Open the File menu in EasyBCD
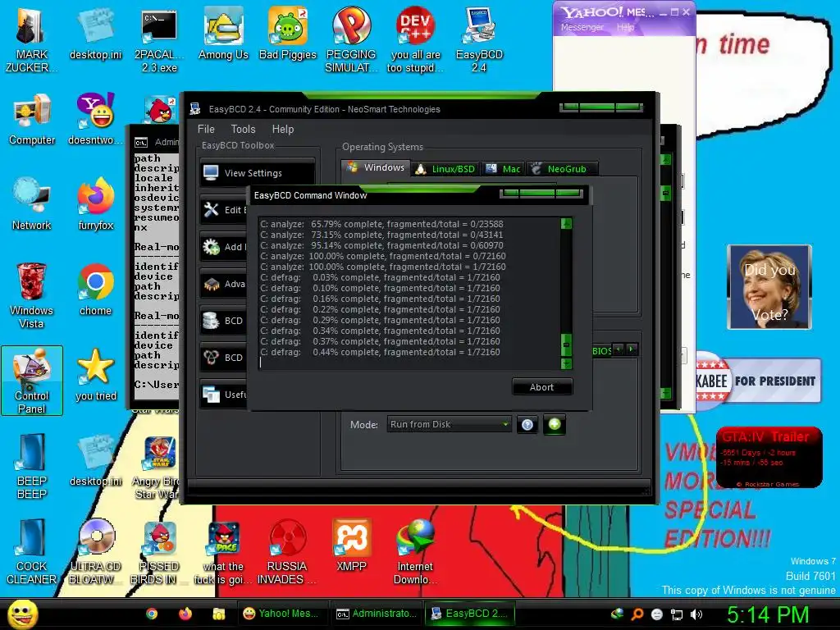The image size is (840, 630). click(206, 129)
